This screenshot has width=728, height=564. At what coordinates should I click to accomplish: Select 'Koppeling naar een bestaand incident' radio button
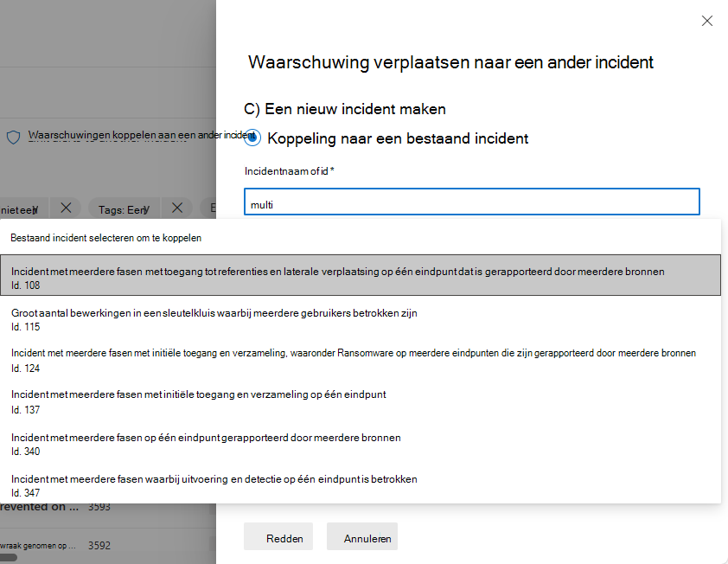tap(252, 138)
